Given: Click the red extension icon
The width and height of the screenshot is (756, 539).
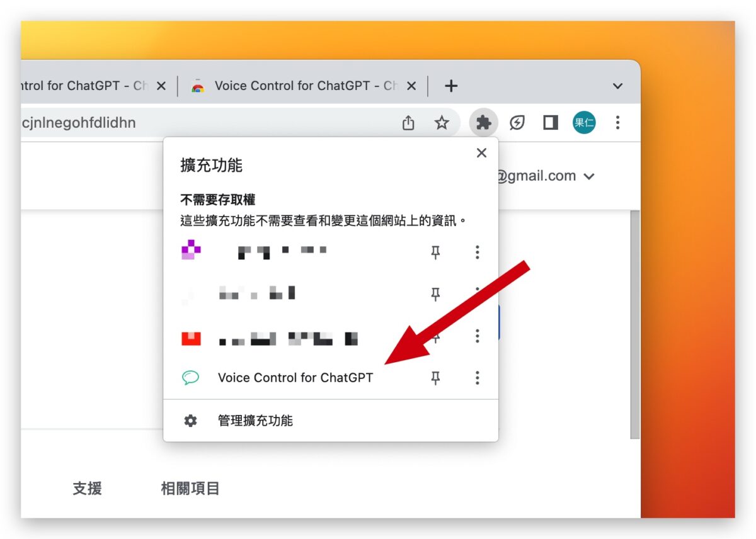Looking at the screenshot, I should 191,339.
